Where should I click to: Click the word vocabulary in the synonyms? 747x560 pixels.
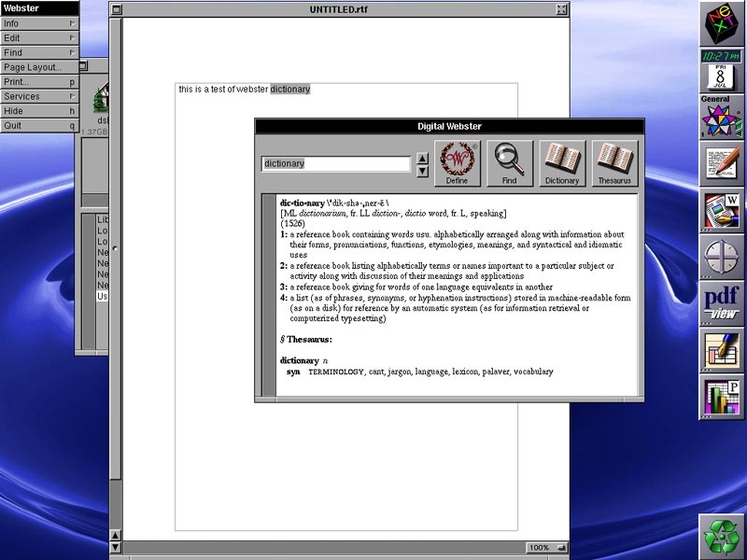[533, 371]
